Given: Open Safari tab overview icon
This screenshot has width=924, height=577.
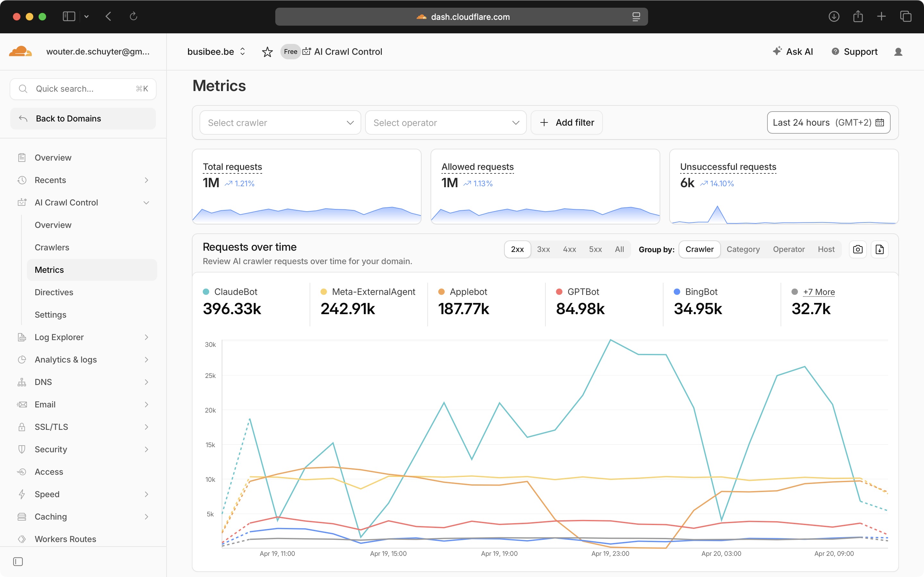Looking at the screenshot, I should coord(906,16).
